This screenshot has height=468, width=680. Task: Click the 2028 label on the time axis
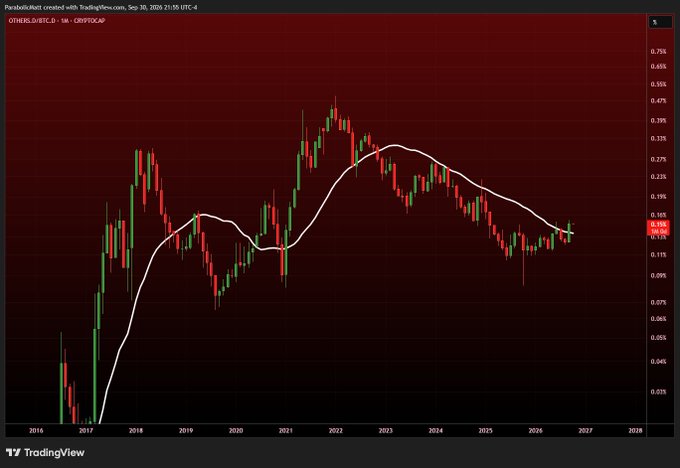635,431
